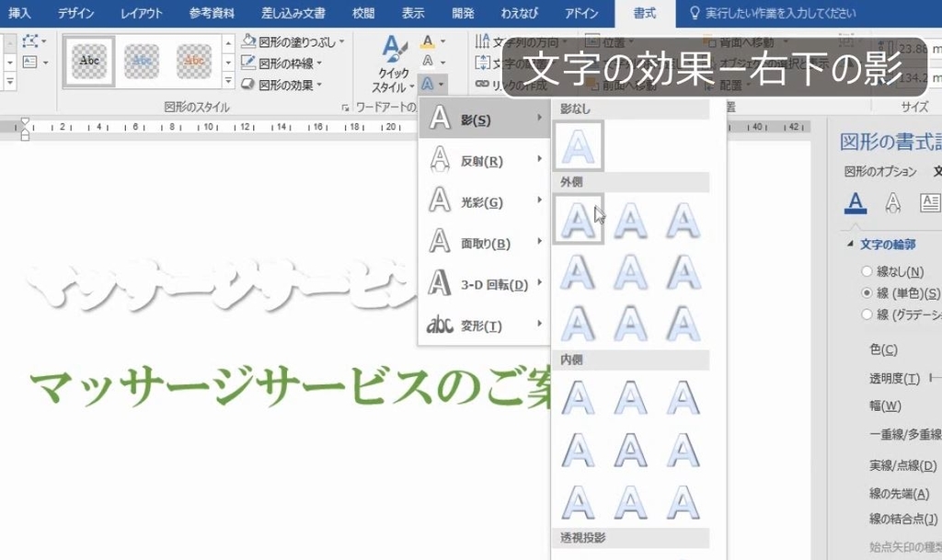The height and width of the screenshot is (560, 942).
Task: Click the text effects A icon in ribbon
Action: [427, 84]
